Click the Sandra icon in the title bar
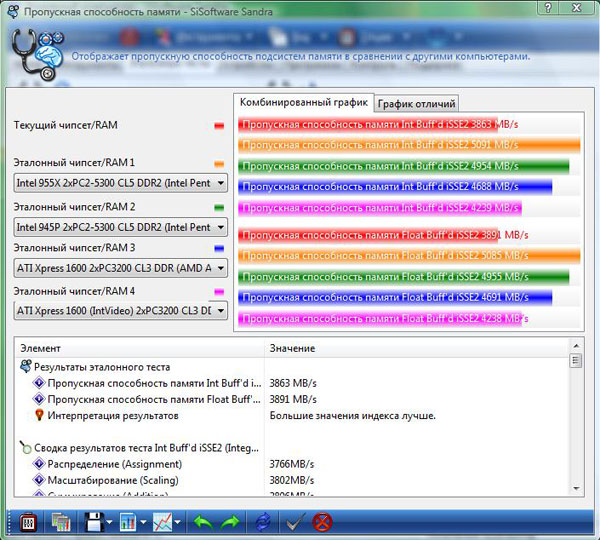This screenshot has height=540, width=600. 13,11
